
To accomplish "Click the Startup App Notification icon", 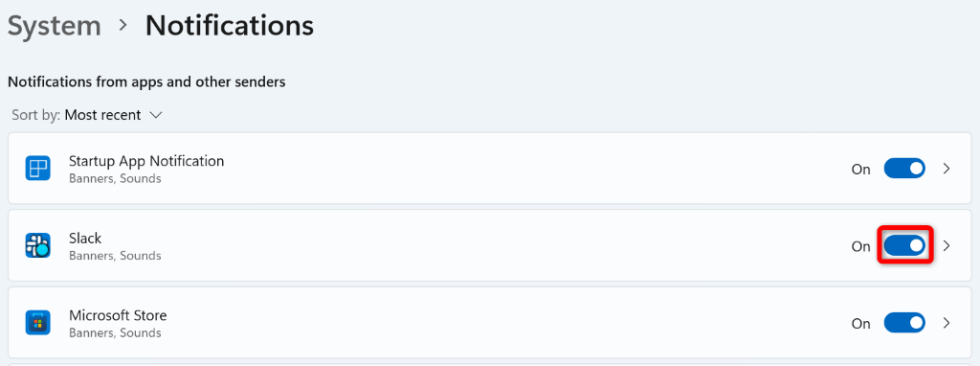I will tap(37, 169).
